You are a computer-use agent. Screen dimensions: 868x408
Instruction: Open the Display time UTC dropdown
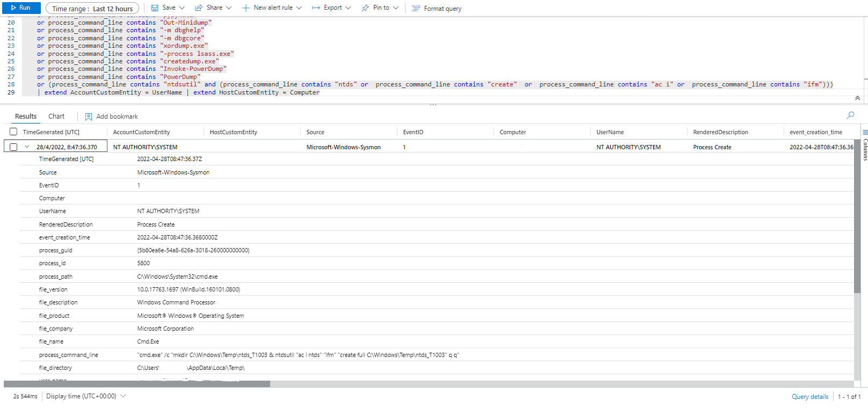[x=123, y=396]
